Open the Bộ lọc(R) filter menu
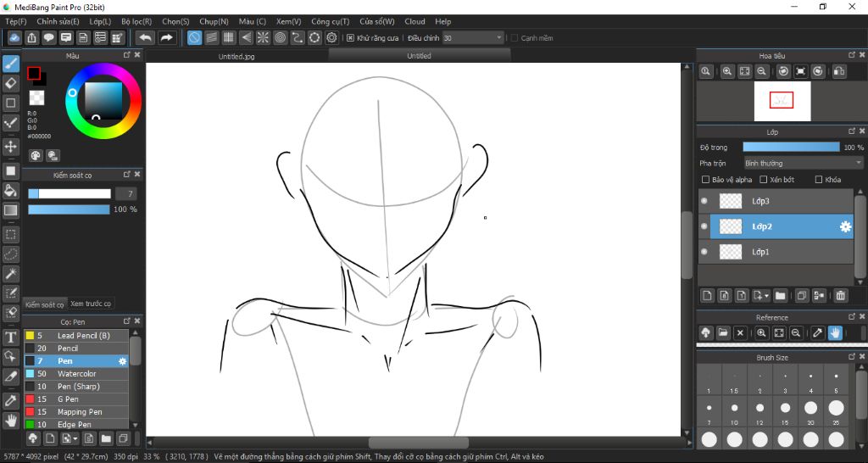868x463 pixels. pyautogui.click(x=136, y=21)
